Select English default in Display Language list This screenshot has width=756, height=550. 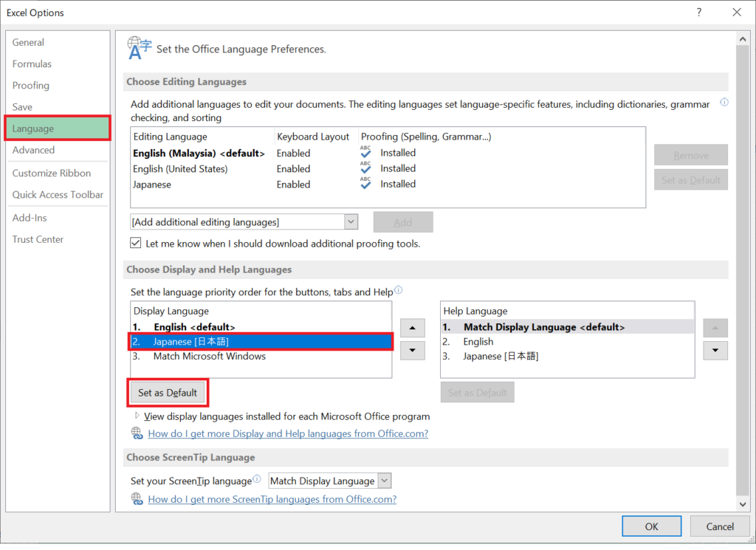[x=261, y=327]
